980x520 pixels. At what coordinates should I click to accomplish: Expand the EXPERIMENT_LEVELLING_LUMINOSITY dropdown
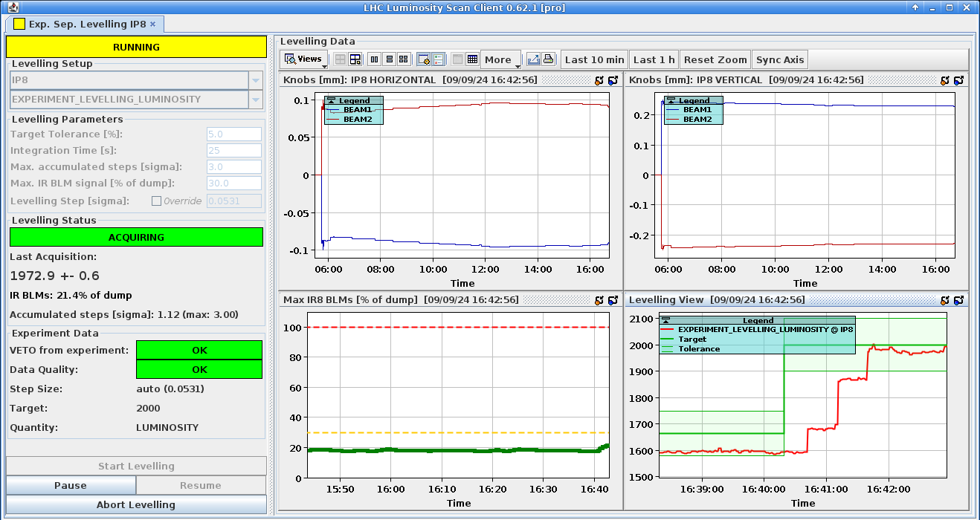[256, 100]
